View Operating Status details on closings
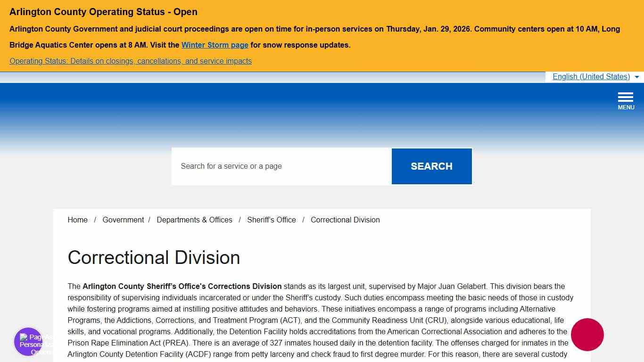Viewport: 644px width, 362px height. point(130,61)
